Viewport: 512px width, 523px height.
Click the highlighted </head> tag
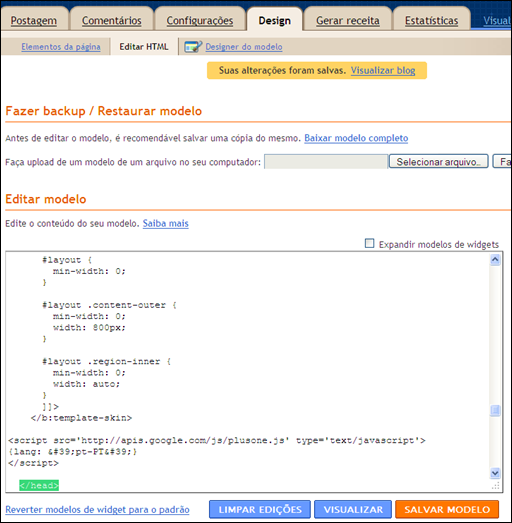(39, 485)
